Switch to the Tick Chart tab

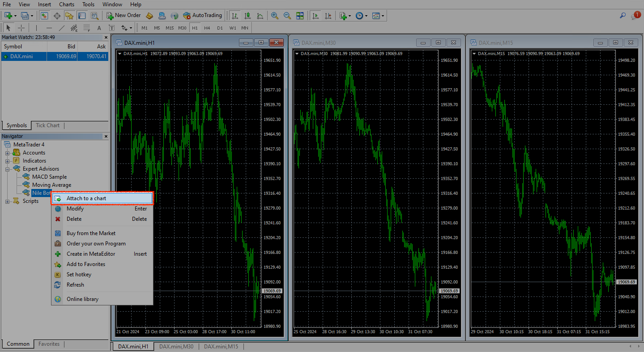tap(47, 125)
